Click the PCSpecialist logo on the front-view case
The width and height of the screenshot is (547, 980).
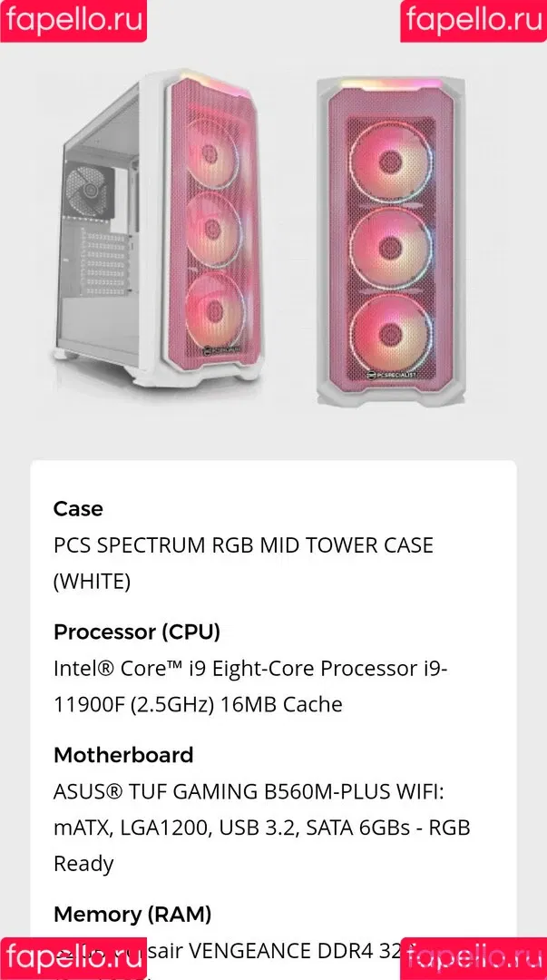[392, 375]
